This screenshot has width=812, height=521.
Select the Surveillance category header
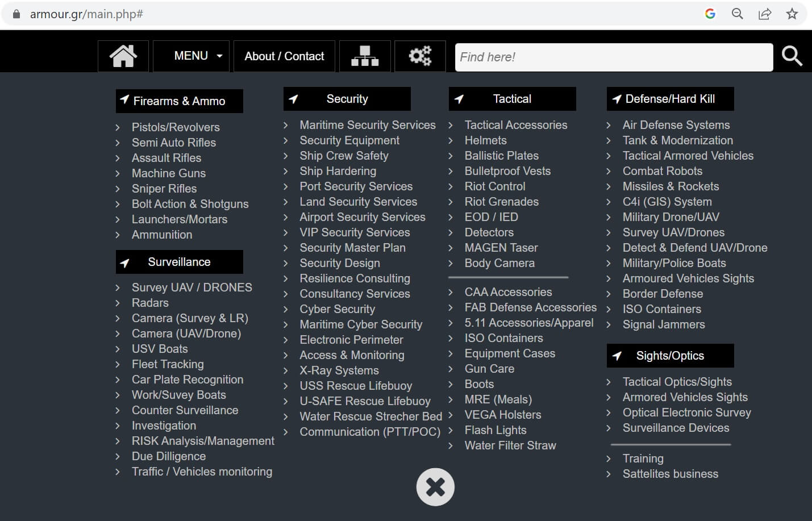pos(179,262)
